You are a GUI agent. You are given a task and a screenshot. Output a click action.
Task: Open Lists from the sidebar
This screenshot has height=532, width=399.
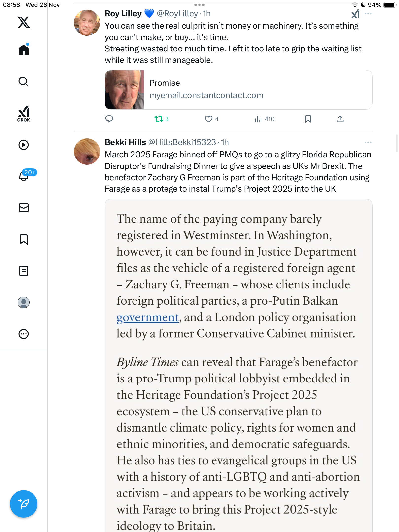24,271
